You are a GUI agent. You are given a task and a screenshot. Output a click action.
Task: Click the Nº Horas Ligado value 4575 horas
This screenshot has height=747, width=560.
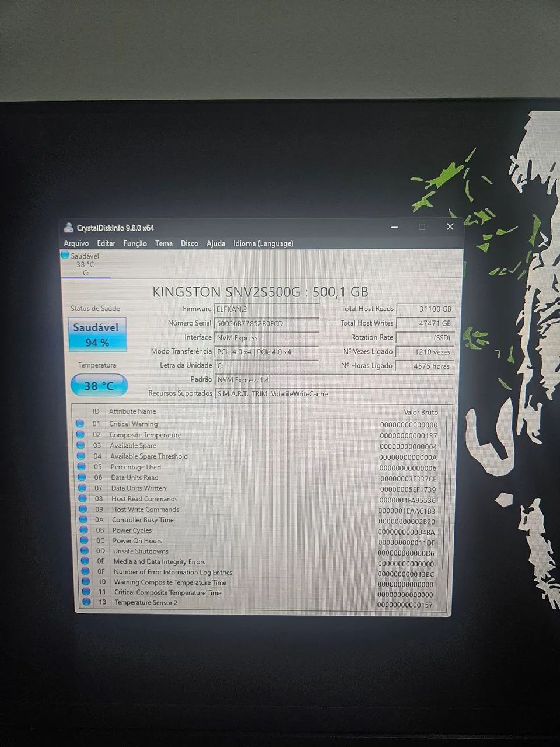coord(425,366)
